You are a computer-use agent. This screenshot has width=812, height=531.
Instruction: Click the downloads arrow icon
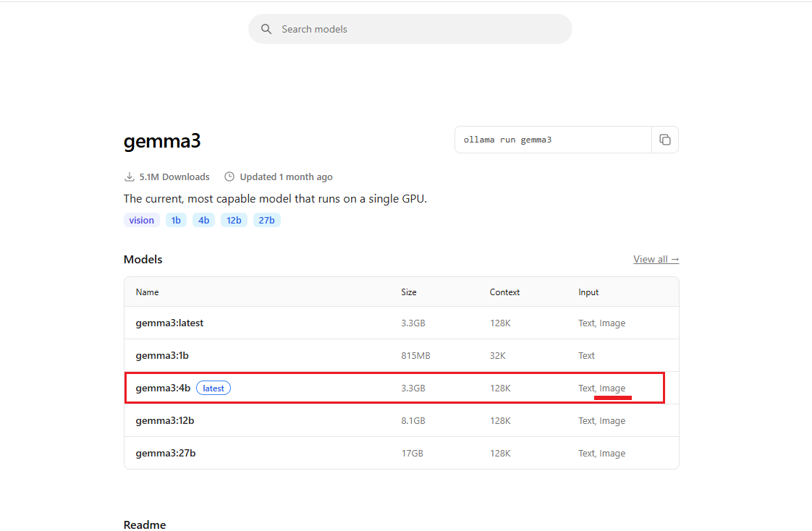coord(129,177)
